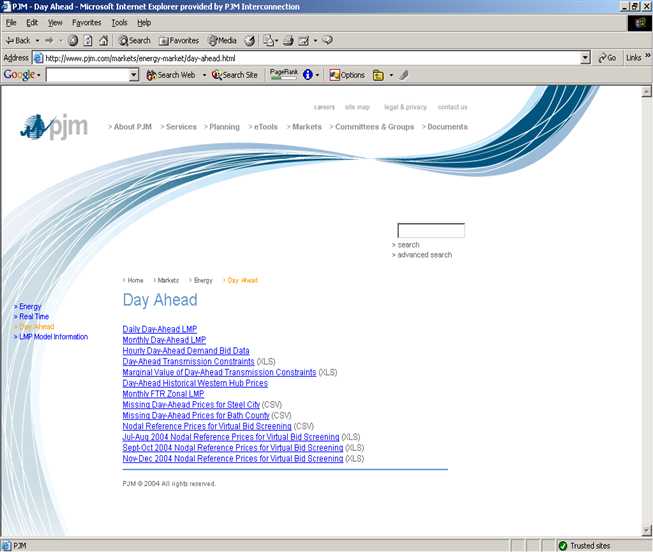Open Nov-Dec 2004 Nodal Reference Prices link
The image size is (653, 552).
233,459
